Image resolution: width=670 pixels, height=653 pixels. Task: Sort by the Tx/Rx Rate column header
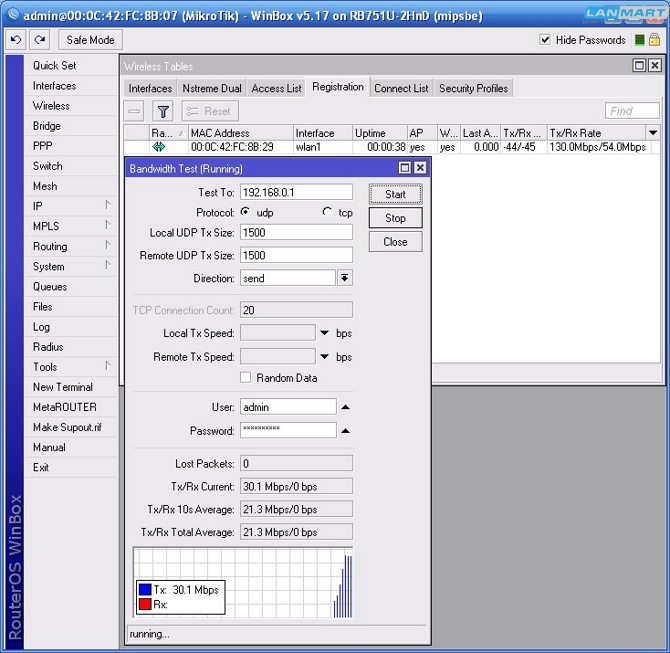click(597, 133)
